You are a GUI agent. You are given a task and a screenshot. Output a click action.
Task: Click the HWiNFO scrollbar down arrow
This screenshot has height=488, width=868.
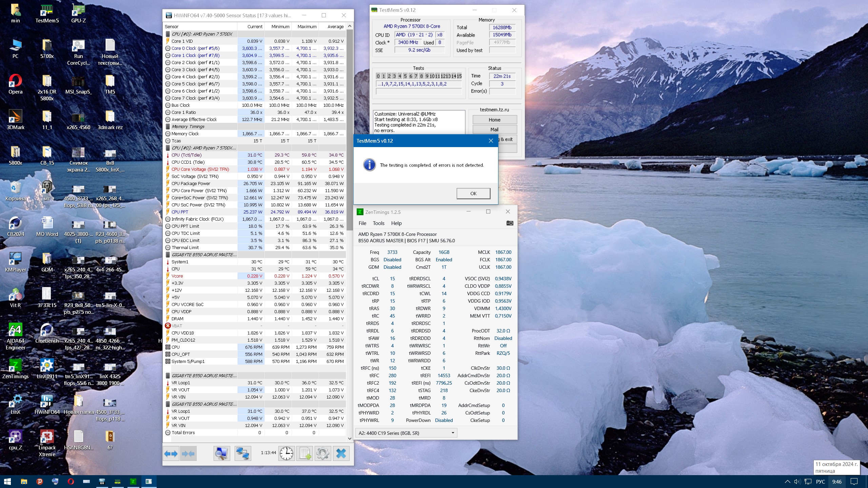point(350,438)
